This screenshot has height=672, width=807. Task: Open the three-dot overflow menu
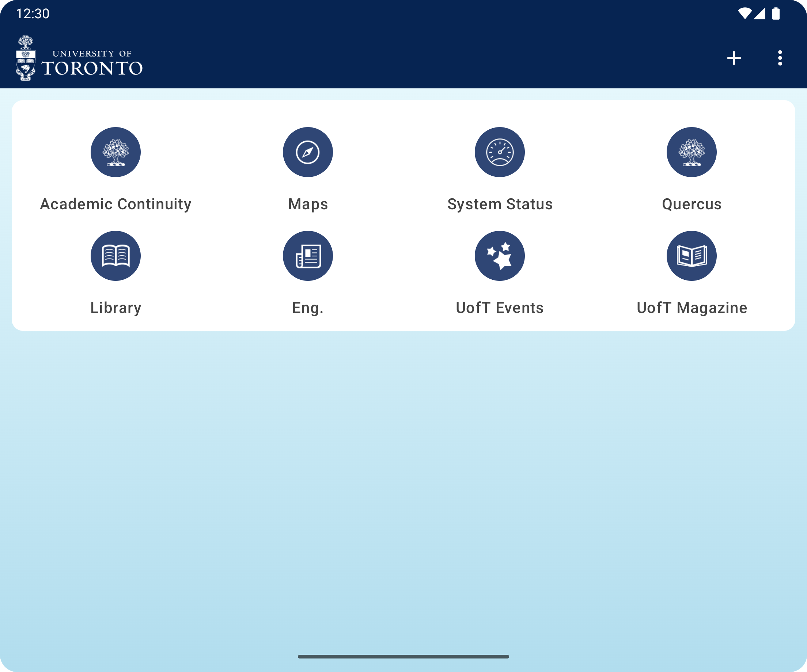(780, 58)
